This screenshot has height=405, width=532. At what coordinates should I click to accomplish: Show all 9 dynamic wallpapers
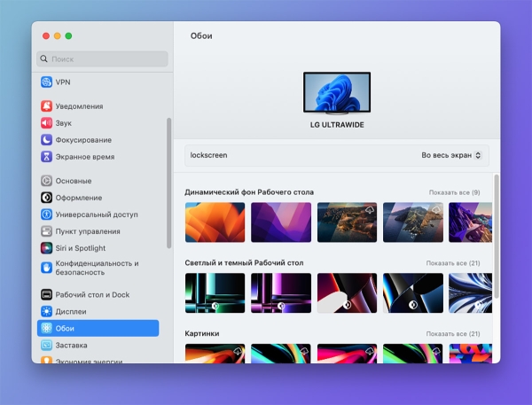click(454, 192)
